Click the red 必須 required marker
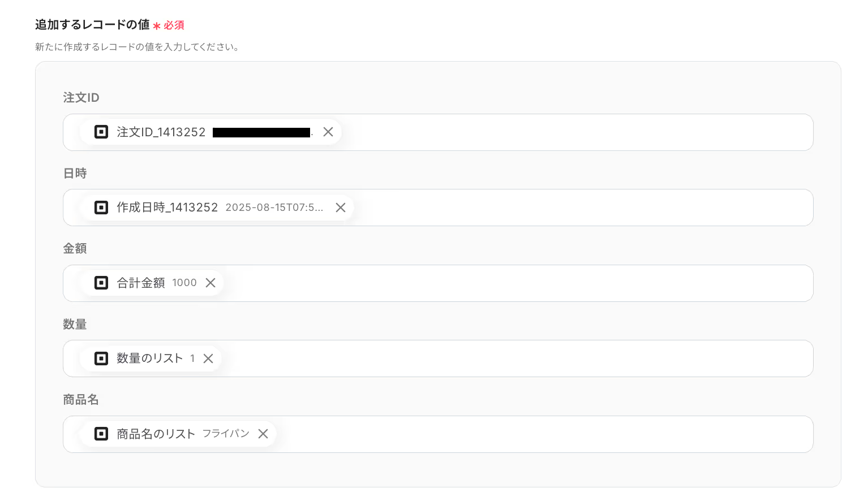 [174, 25]
